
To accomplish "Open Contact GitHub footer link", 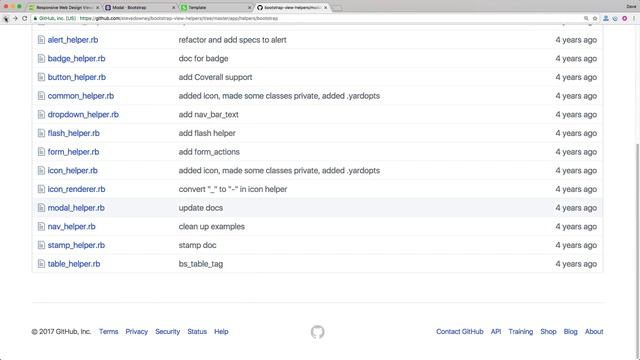I will 460,331.
